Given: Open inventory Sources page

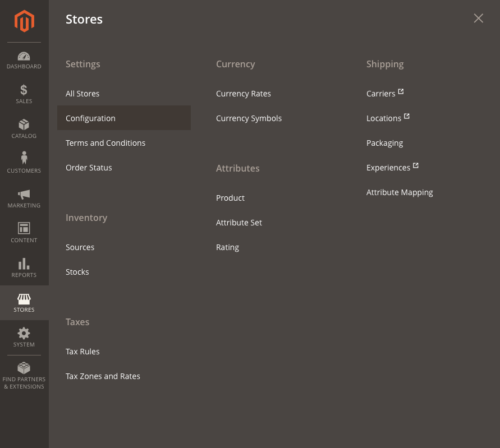Looking at the screenshot, I should click(x=80, y=247).
